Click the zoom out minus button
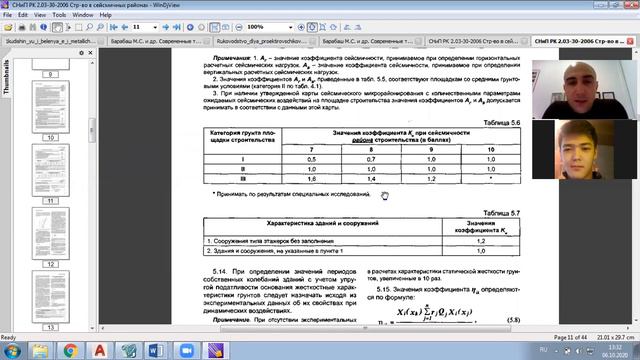This screenshot has width=640, height=360. (x=239, y=27)
